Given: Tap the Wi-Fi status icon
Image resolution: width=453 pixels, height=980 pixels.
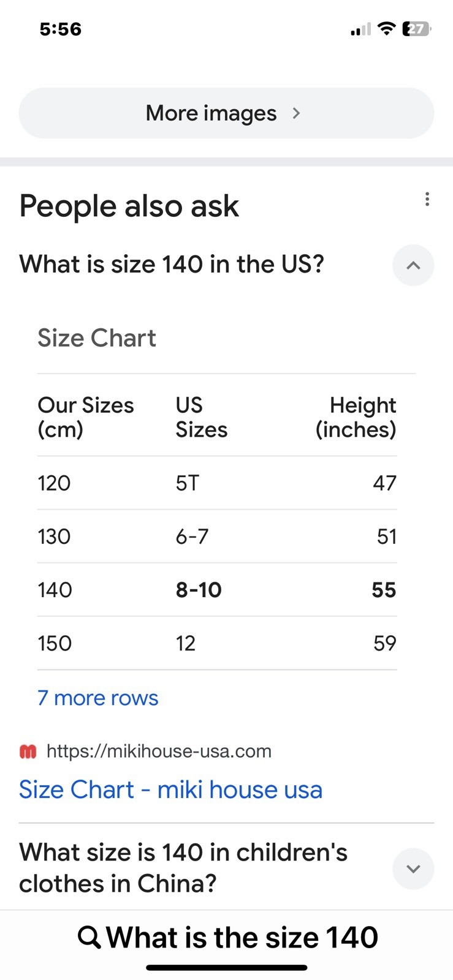Looking at the screenshot, I should [x=386, y=29].
